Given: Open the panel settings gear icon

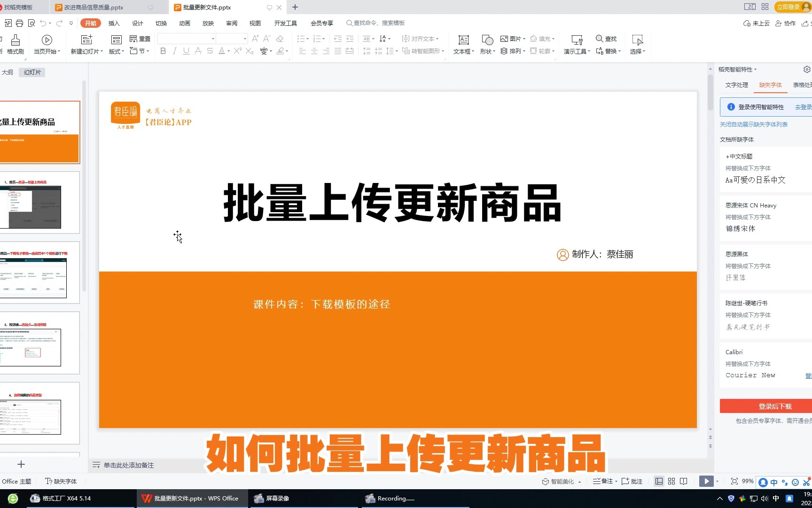Looking at the screenshot, I should pos(806,70).
